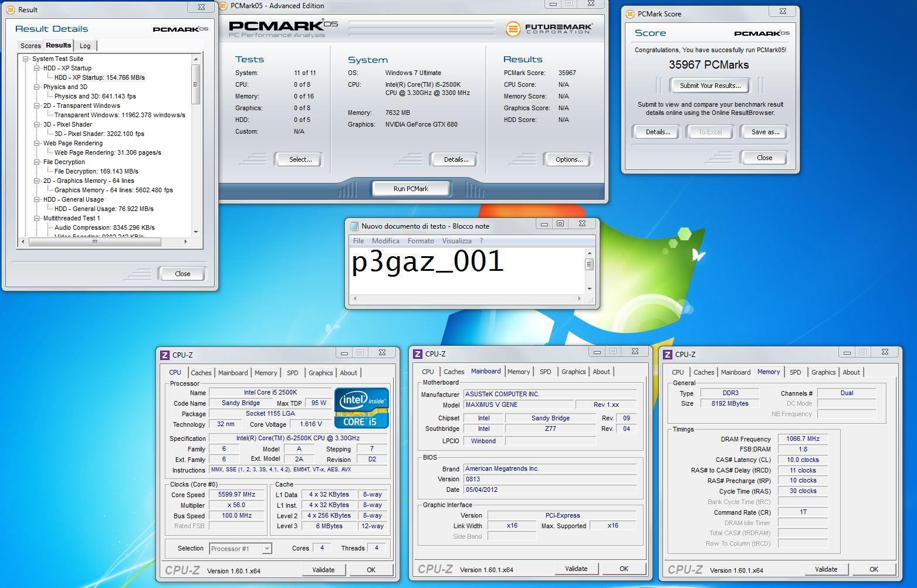Click the PCMark icon in PCMark Score title bar
Viewport: 917px width, 588px height.
pyautogui.click(x=630, y=13)
